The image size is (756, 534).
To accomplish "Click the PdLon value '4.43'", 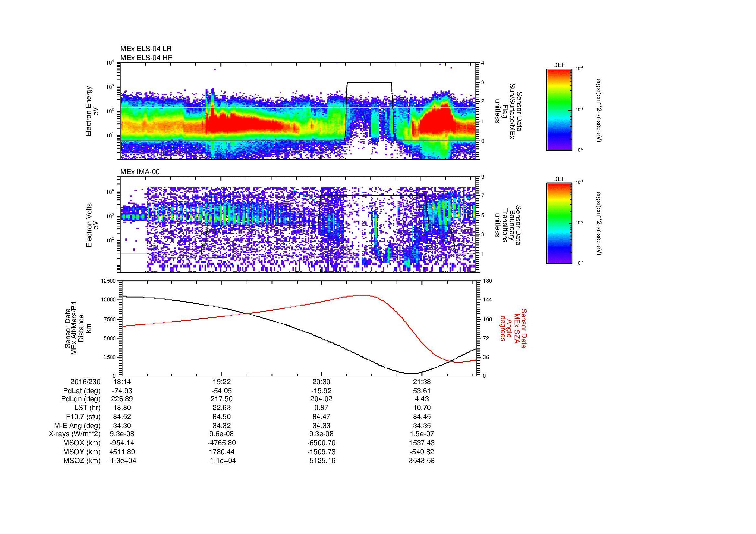I will pyautogui.click(x=422, y=399).
